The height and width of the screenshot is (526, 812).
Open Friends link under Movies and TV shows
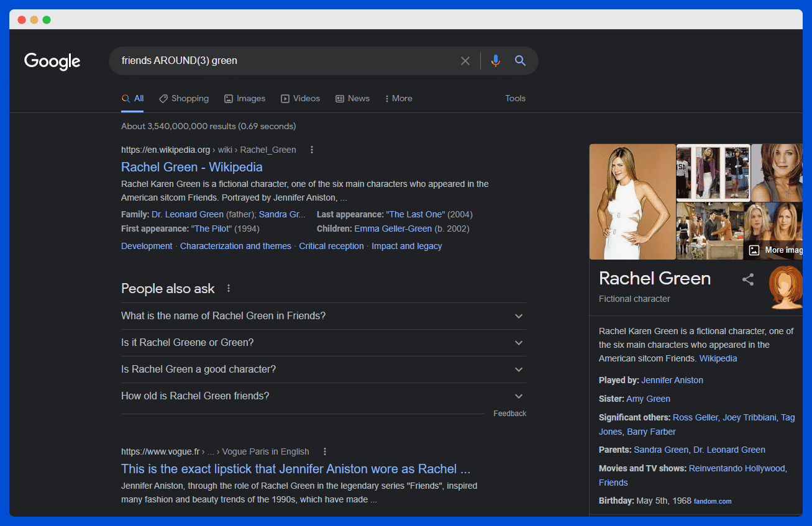pyautogui.click(x=613, y=483)
